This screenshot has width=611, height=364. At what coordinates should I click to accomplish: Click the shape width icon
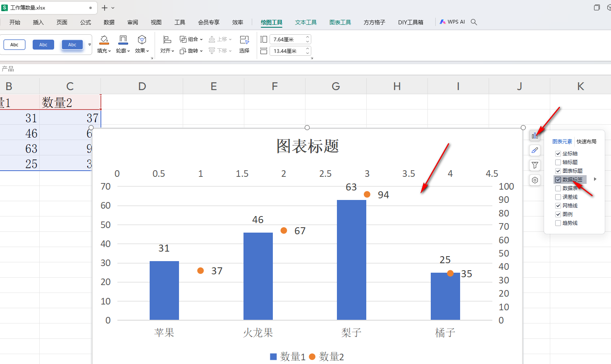click(x=264, y=51)
